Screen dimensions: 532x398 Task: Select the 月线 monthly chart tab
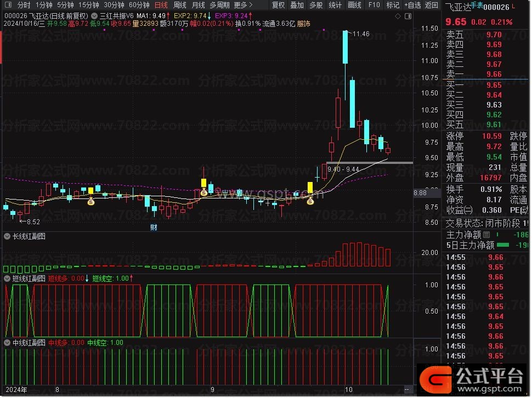pyautogui.click(x=199, y=5)
